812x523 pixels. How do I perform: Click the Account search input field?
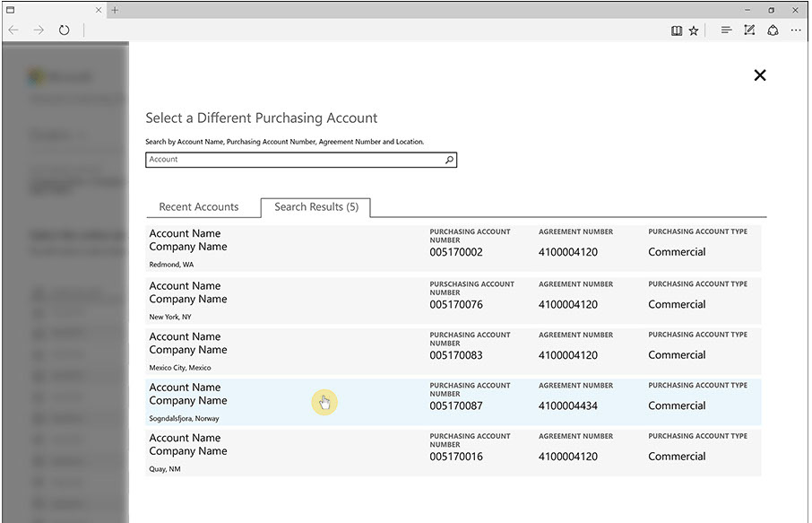296,160
